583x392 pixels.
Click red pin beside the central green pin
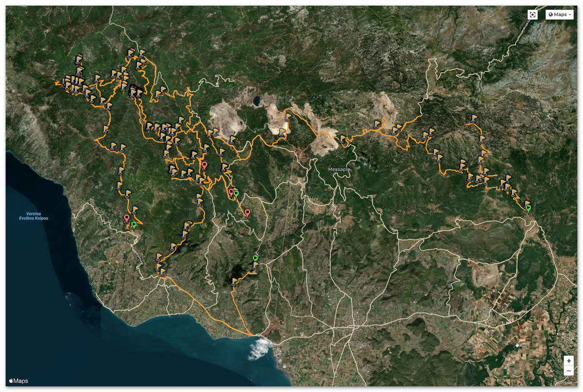point(231,192)
